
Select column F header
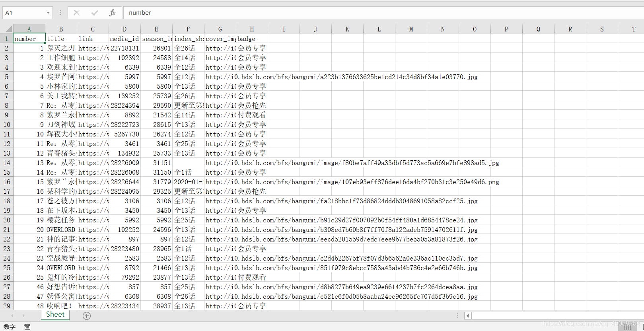[x=188, y=29]
